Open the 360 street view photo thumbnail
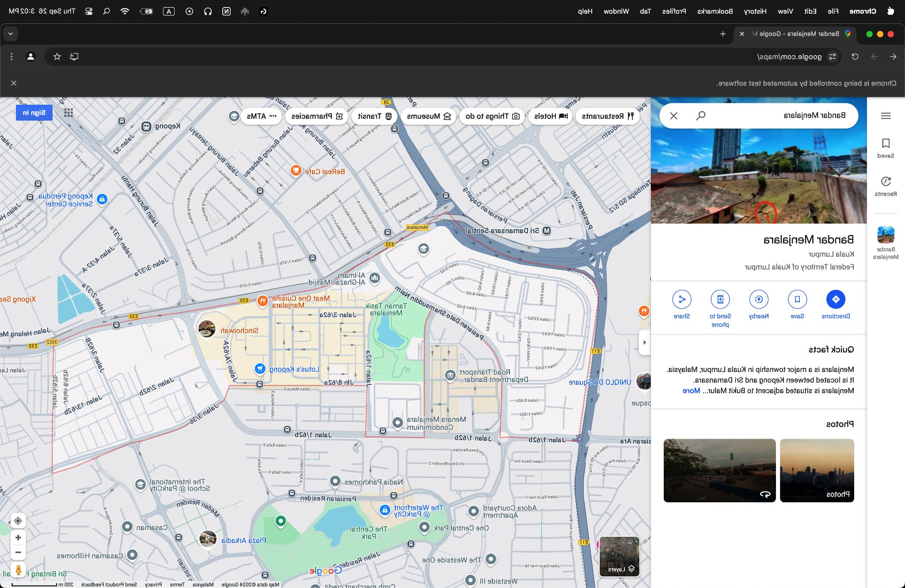 pyautogui.click(x=719, y=470)
